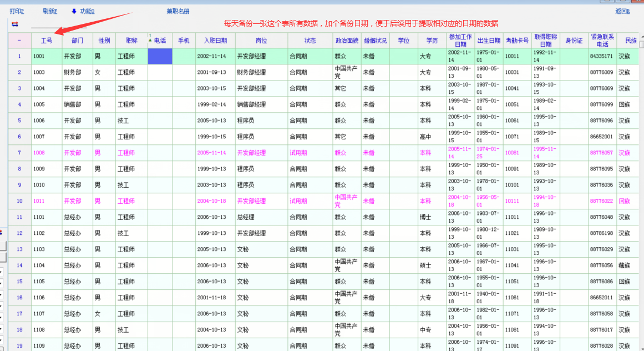Click the filter input field beside swap icon
This screenshot has width=644, height=351.
pos(58,24)
